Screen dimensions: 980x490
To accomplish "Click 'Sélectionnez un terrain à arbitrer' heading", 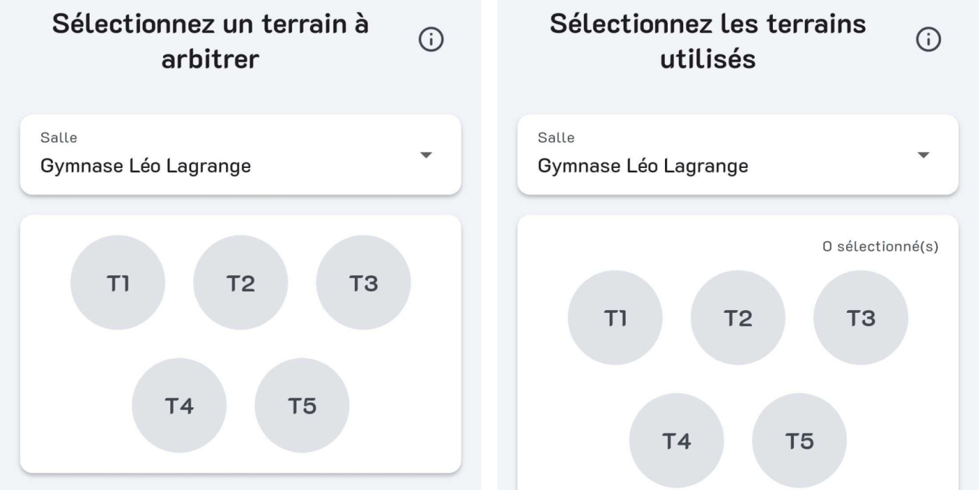I will (211, 41).
